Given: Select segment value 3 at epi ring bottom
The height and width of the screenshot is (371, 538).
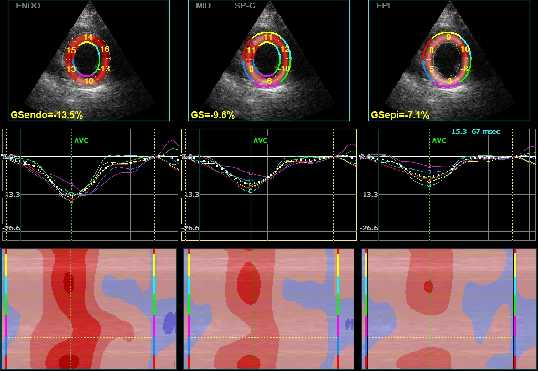Looking at the screenshot, I should point(449,82).
